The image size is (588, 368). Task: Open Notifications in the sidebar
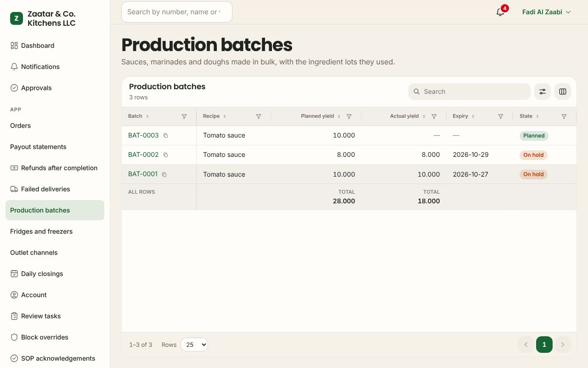point(55,67)
